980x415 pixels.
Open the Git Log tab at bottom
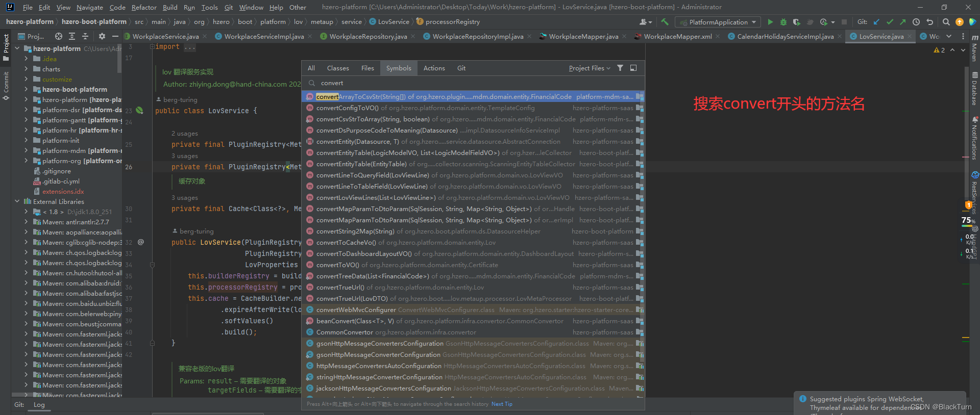pos(39,405)
